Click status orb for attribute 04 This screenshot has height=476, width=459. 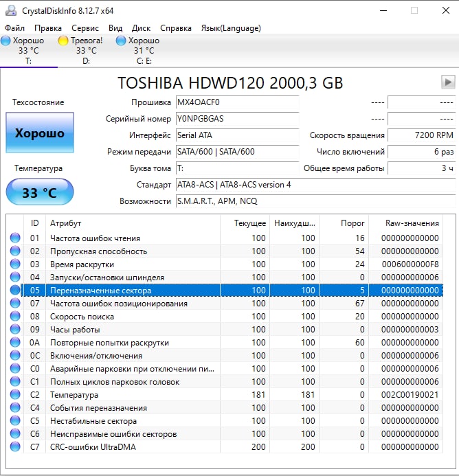(x=15, y=277)
